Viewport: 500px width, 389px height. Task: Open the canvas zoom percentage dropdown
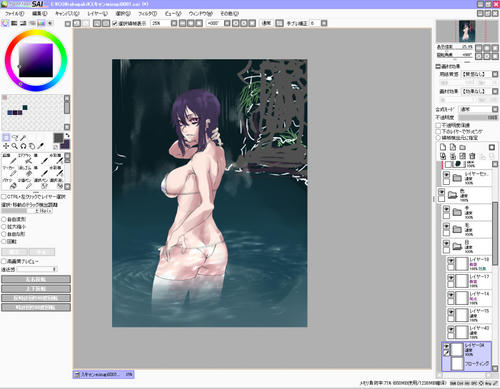tap(174, 23)
